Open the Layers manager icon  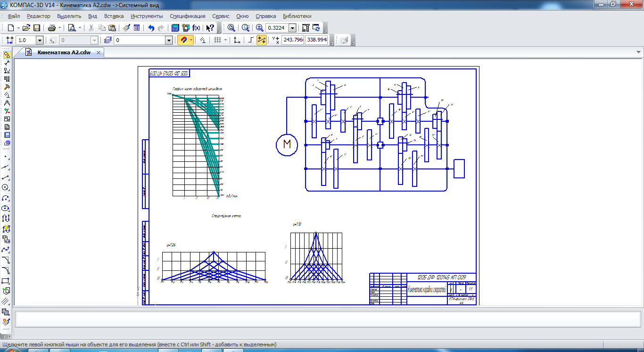pyautogui.click(x=108, y=41)
